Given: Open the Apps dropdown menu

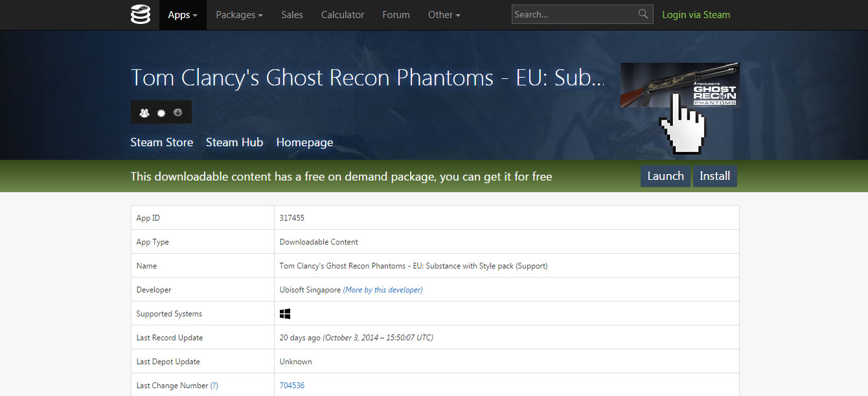Looking at the screenshot, I should pyautogui.click(x=183, y=15).
